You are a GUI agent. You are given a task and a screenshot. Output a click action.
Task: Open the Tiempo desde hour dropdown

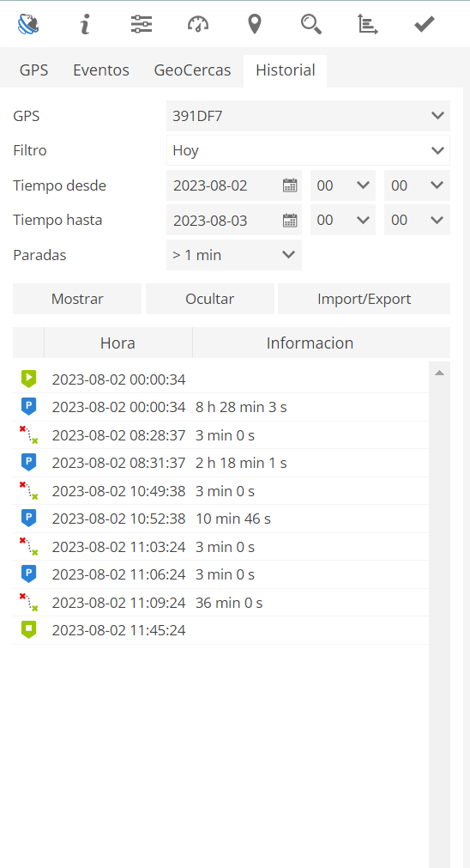(343, 185)
